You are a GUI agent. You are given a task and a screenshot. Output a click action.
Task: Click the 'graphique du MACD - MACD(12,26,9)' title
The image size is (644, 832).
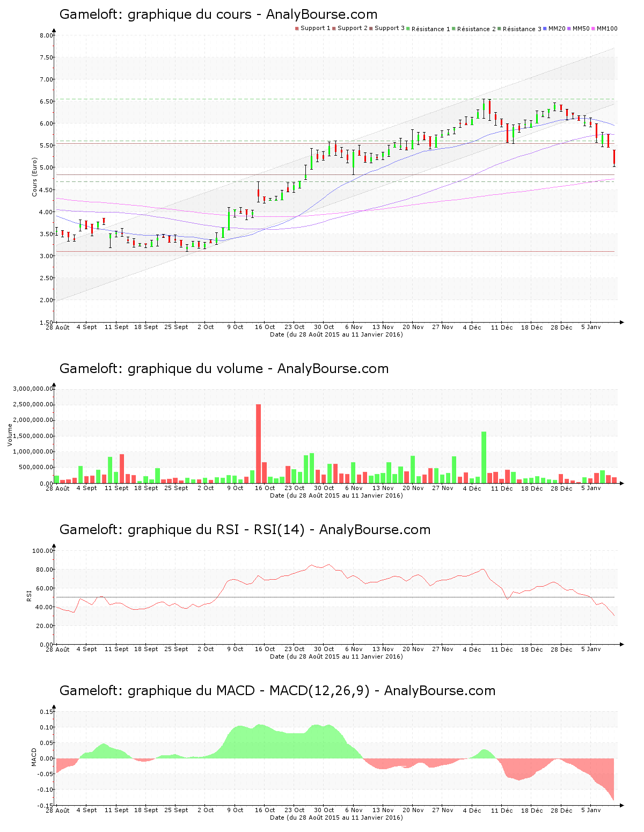click(x=249, y=691)
